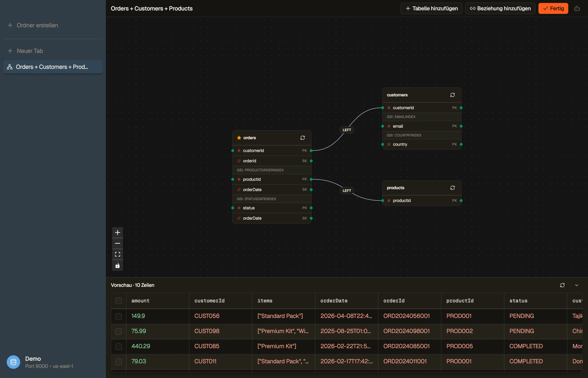This screenshot has width=588, height=378.
Task: Click the refresh icon on the customers table
Action: (x=453, y=95)
